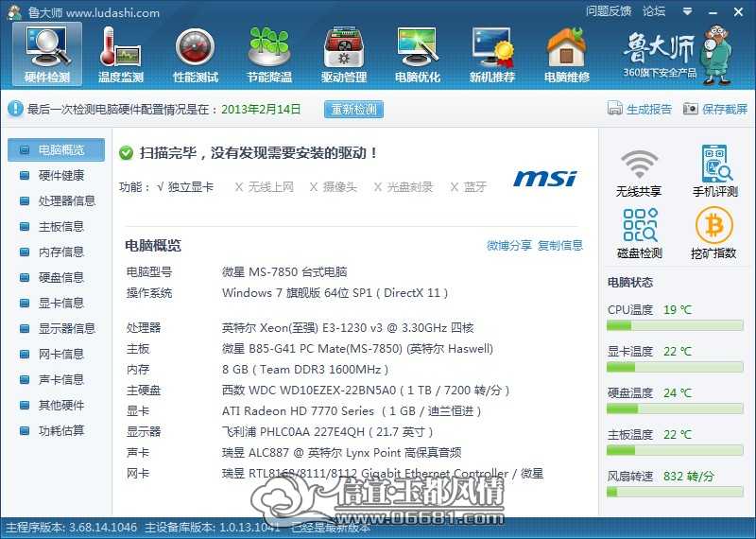Select 电脑概览 in sidebar
Image resolution: width=756 pixels, height=539 pixels.
click(57, 150)
